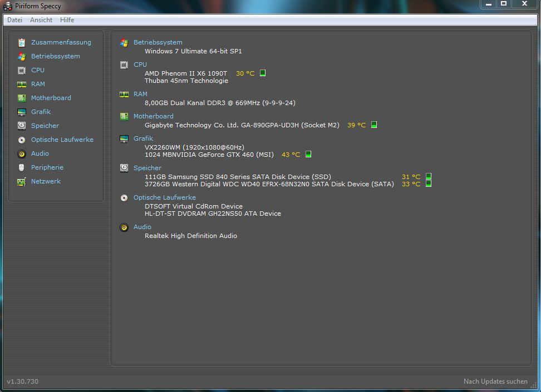This screenshot has width=541, height=392.
Task: Select Zusammenfassung in the sidebar
Action: click(61, 42)
